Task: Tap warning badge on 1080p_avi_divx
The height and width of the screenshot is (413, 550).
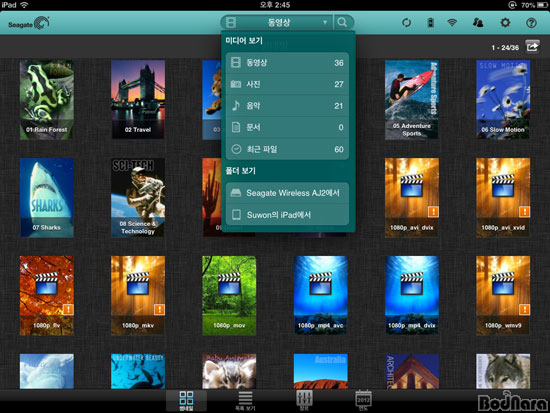Action: pos(433,212)
